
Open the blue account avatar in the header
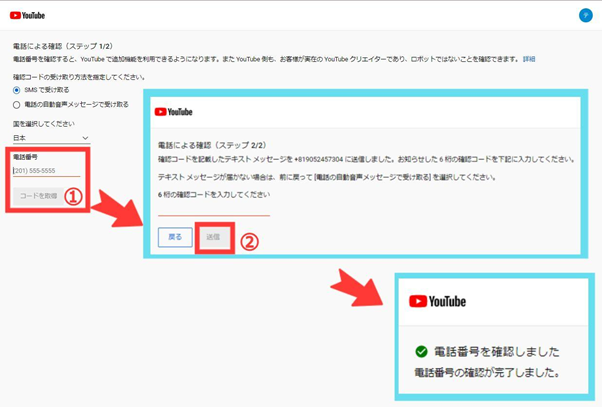click(585, 15)
